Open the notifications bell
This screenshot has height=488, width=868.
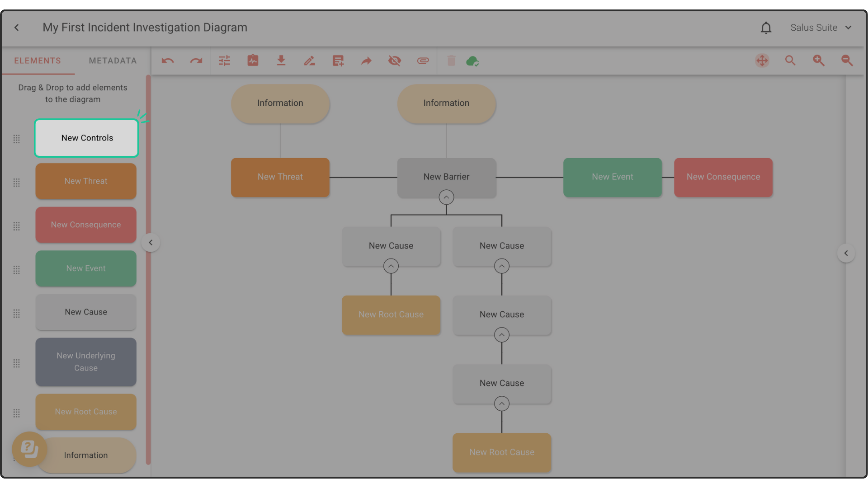[x=766, y=28]
